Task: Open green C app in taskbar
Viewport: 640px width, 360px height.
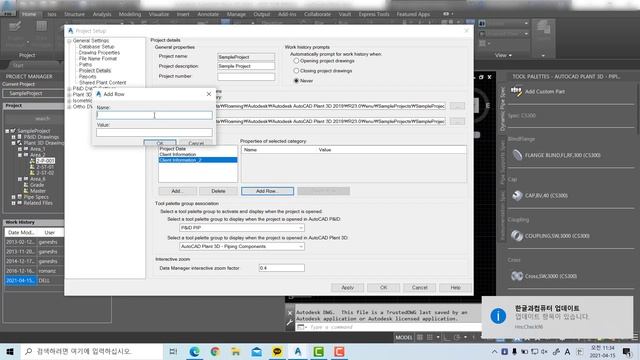Action: coord(319,351)
